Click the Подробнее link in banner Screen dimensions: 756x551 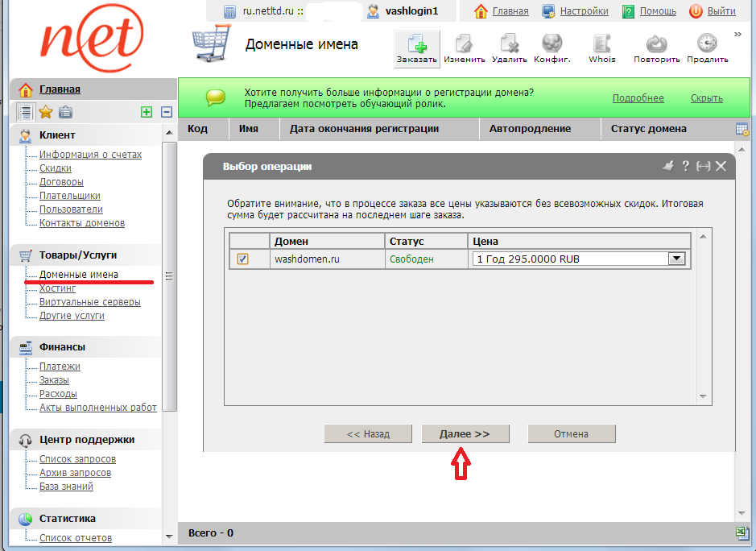click(638, 98)
